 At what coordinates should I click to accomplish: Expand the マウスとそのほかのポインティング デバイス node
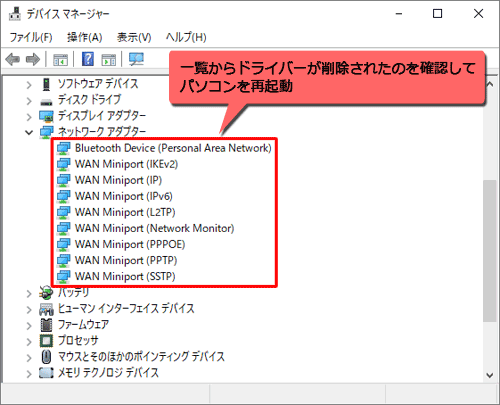click(x=29, y=357)
